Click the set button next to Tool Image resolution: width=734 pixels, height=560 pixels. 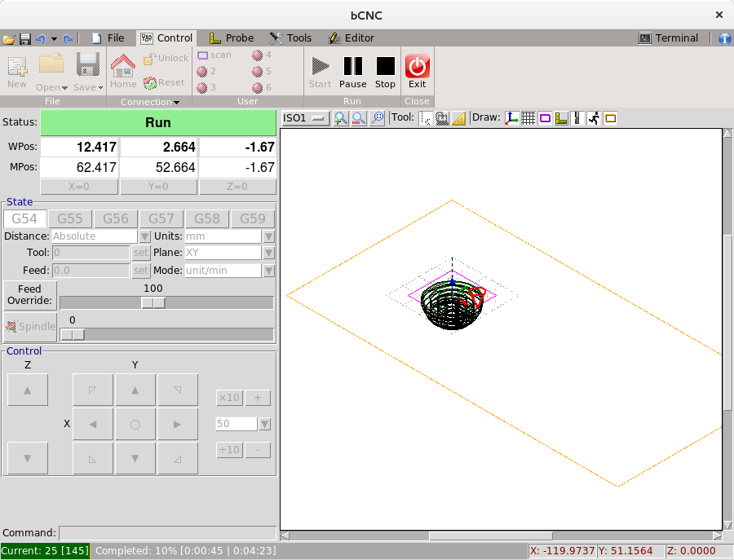point(140,253)
